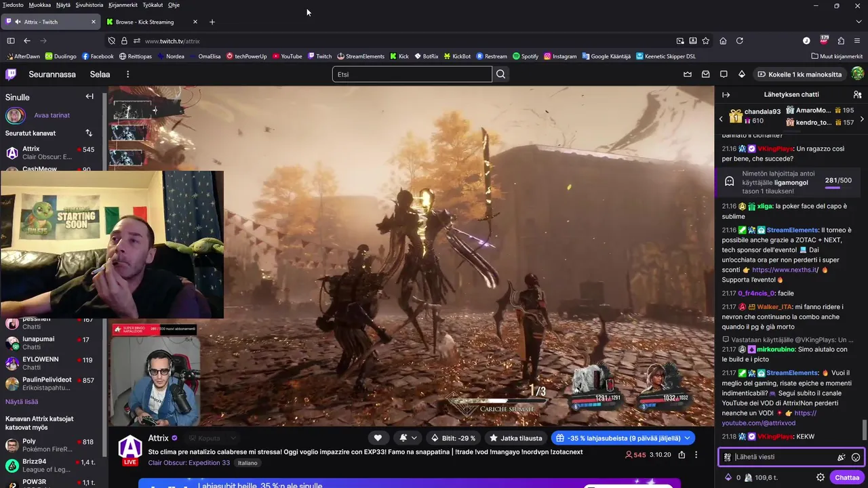Toggle notification bell dropdown for Attrix
The image size is (868, 488).
click(x=408, y=438)
